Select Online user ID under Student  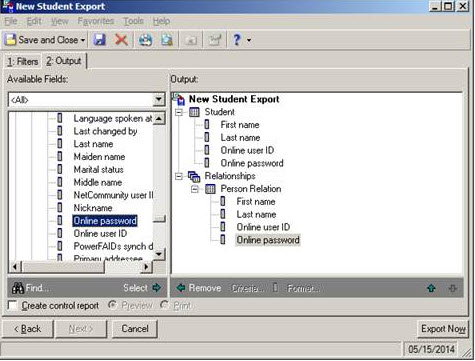coord(247,150)
